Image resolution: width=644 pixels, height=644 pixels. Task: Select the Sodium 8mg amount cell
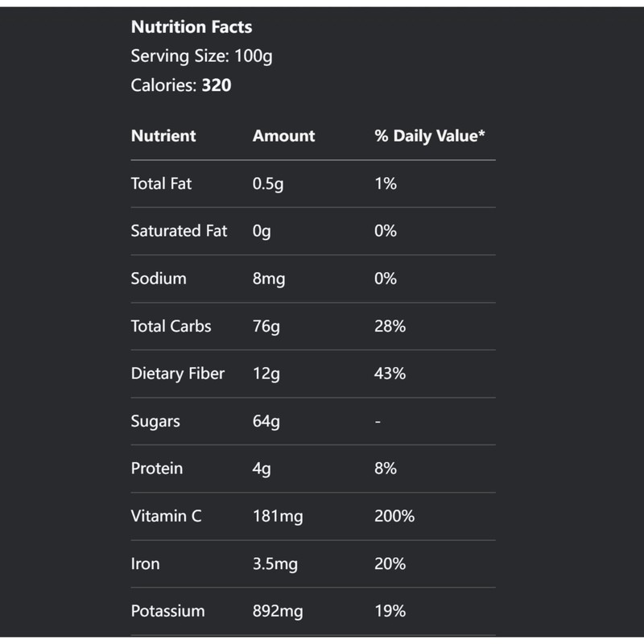(x=269, y=279)
